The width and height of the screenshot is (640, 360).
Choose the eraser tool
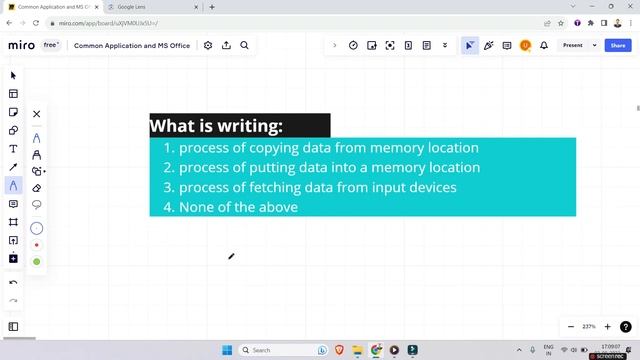tap(37, 188)
